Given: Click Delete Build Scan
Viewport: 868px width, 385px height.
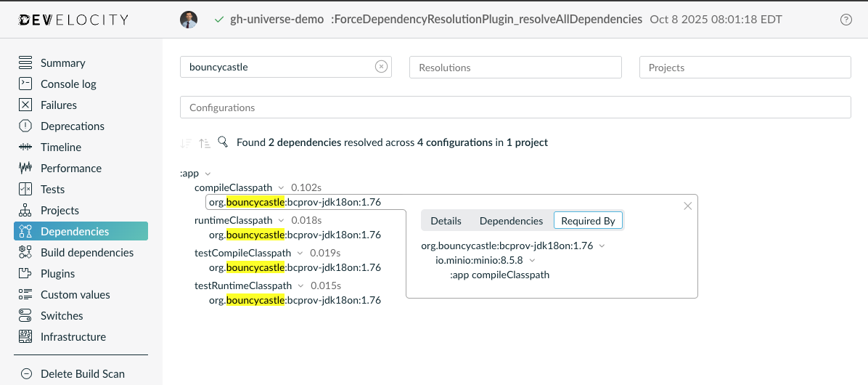Looking at the screenshot, I should click(x=82, y=374).
